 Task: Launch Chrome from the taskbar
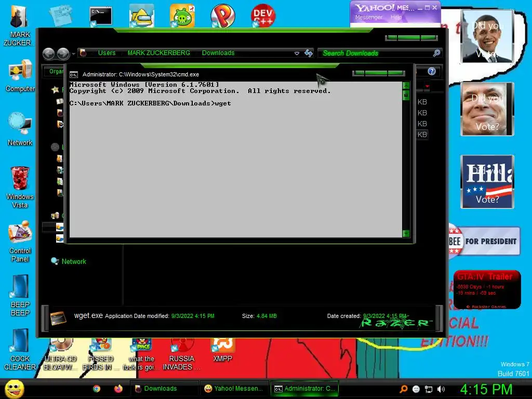[97, 389]
